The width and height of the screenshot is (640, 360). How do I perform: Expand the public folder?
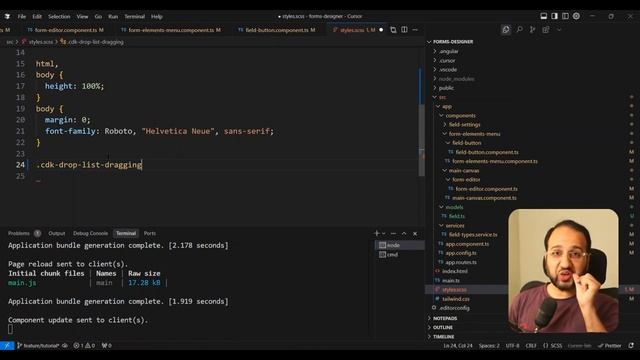[446, 88]
